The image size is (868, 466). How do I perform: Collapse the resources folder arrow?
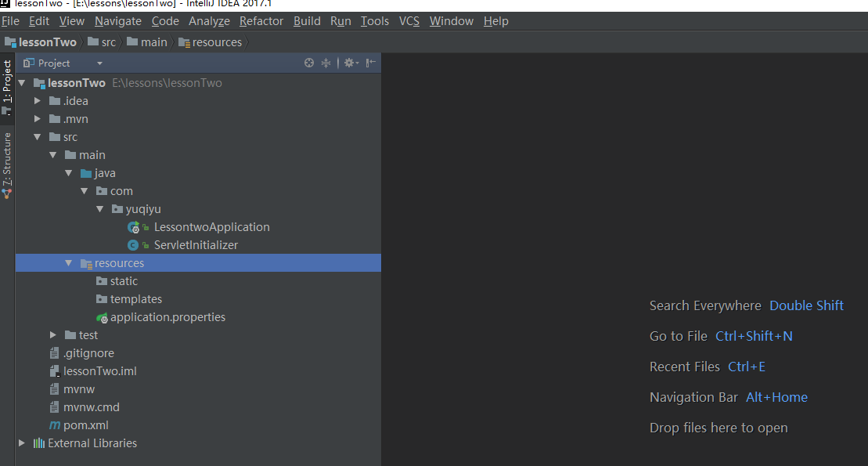click(x=69, y=263)
